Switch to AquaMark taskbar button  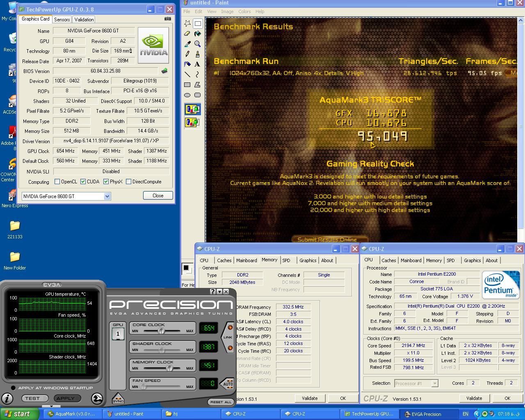(72, 414)
